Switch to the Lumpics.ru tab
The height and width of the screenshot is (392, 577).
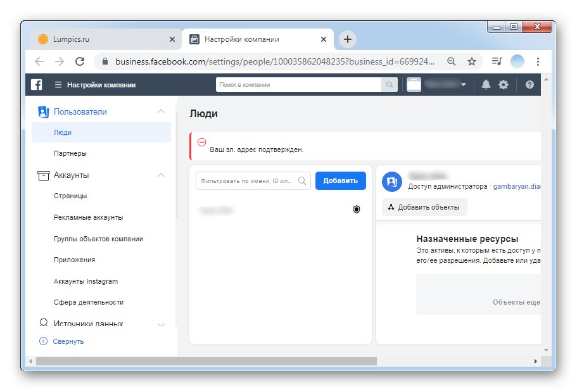click(105, 39)
